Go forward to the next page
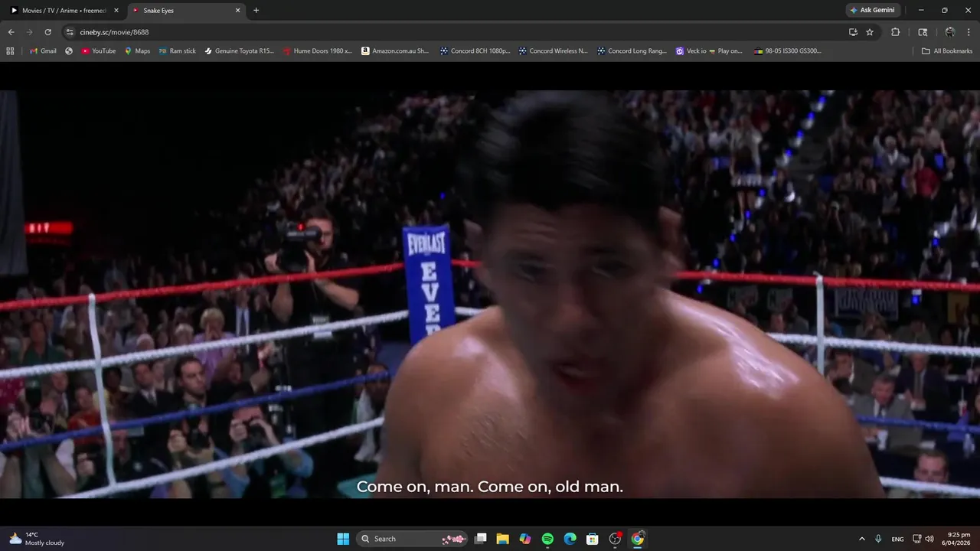The image size is (980, 551). pos(29,32)
